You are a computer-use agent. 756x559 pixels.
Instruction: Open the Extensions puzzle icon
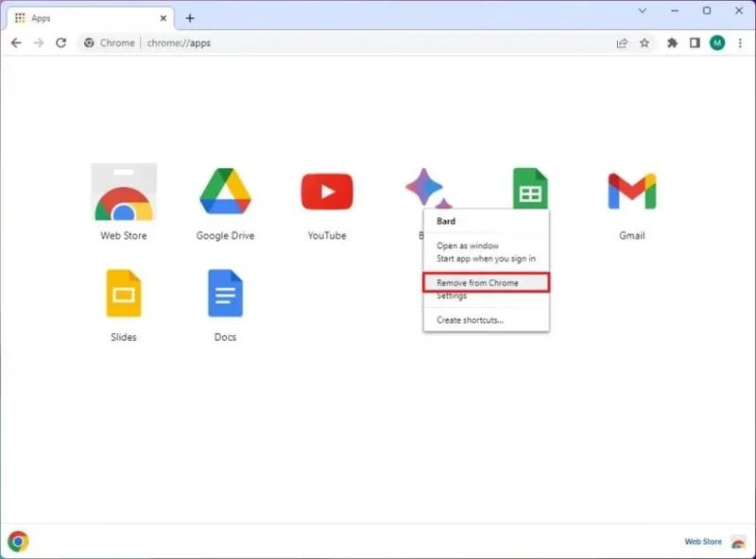point(672,42)
